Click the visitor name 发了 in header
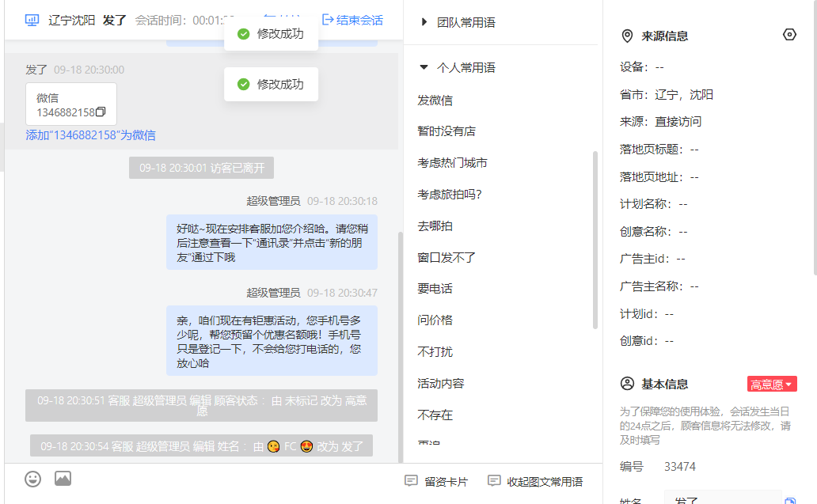Viewport: 817px width, 504px height. point(115,21)
